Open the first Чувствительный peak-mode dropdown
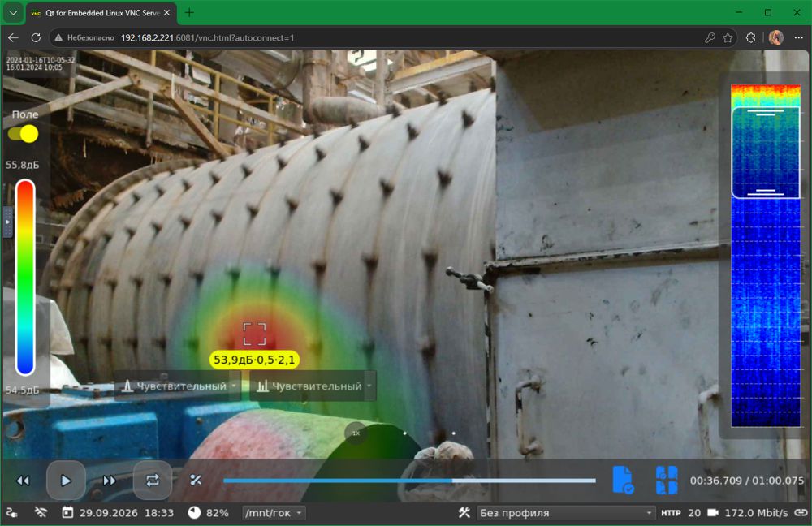This screenshot has width=812, height=526. [179, 386]
